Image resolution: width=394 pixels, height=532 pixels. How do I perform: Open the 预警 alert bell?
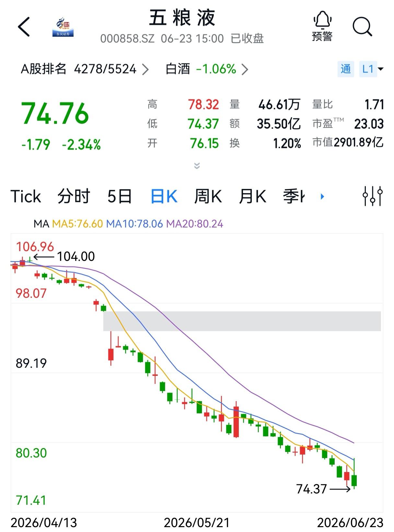click(322, 27)
